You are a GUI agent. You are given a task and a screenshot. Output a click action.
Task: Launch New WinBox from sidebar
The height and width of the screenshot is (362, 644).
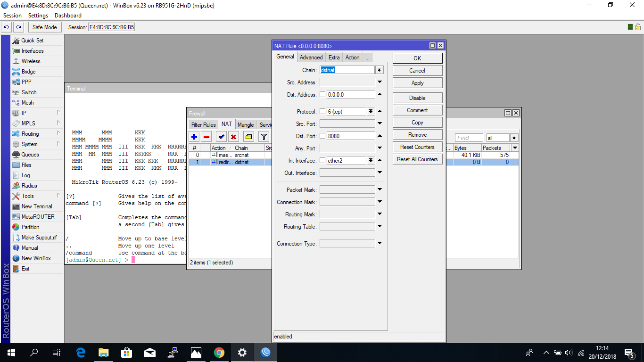tap(37, 258)
